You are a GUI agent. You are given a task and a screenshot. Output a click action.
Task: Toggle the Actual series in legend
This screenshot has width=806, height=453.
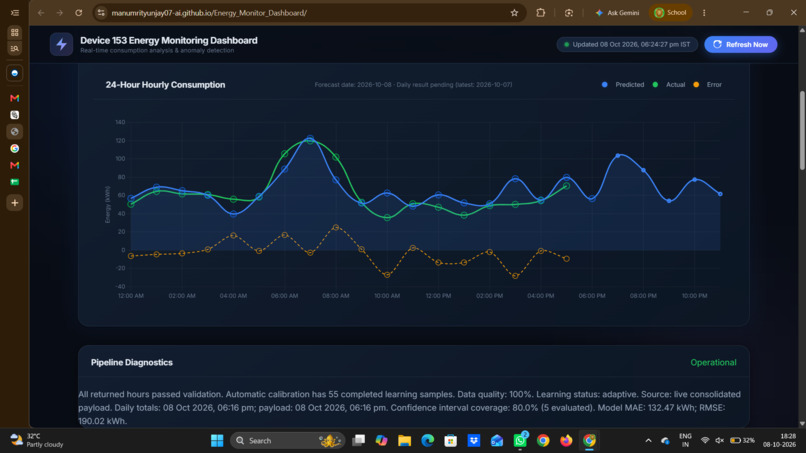pos(668,84)
